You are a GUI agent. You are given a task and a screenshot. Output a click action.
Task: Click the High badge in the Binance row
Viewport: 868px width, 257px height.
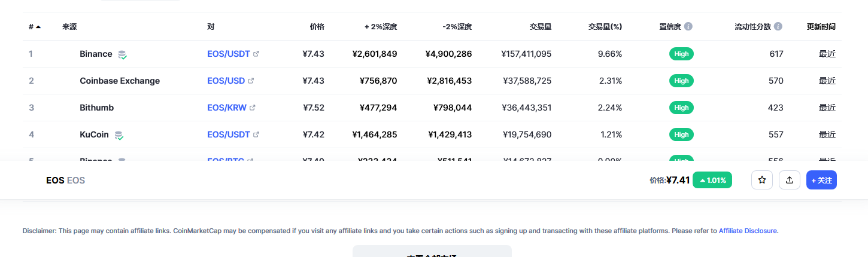(681, 54)
